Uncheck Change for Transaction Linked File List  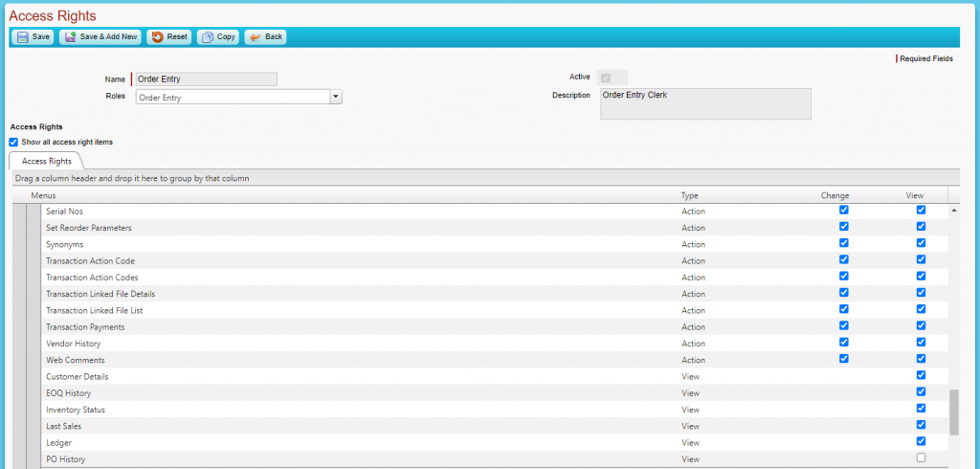pos(844,309)
